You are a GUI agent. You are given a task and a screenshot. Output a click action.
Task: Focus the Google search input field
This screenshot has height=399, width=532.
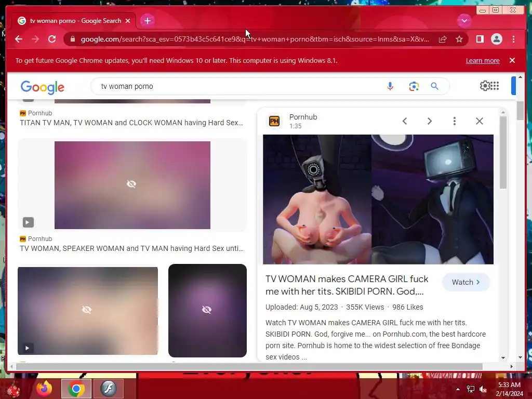pyautogui.click(x=237, y=86)
